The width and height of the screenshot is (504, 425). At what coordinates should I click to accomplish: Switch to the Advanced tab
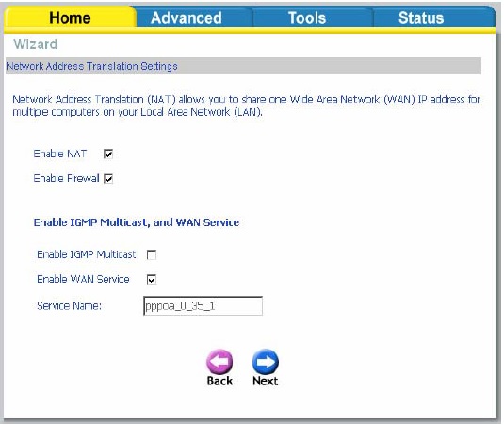coord(187,18)
